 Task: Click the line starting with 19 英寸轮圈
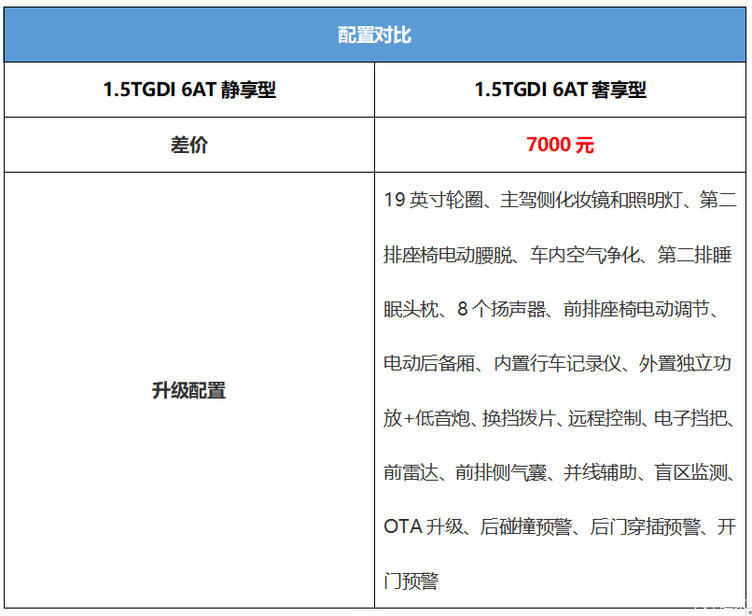(x=560, y=200)
